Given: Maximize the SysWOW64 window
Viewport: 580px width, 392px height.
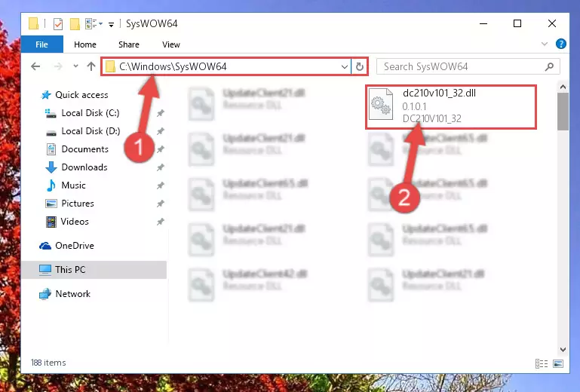Looking at the screenshot, I should pyautogui.click(x=517, y=23).
